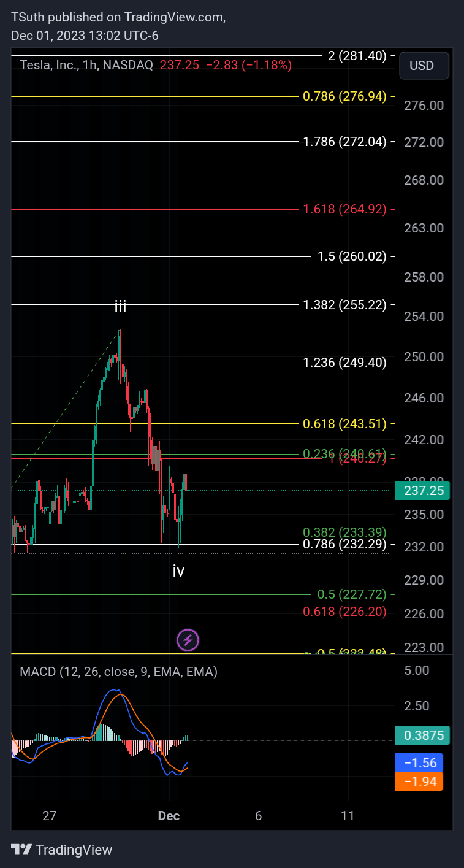Click the 276.00 price axis label
464x868 pixels.
424,106
